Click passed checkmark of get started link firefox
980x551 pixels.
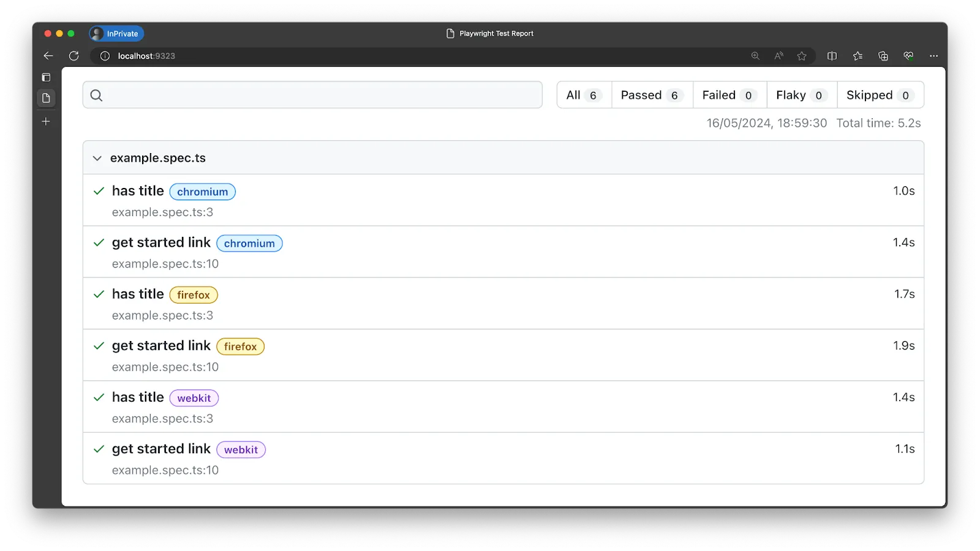[99, 346]
